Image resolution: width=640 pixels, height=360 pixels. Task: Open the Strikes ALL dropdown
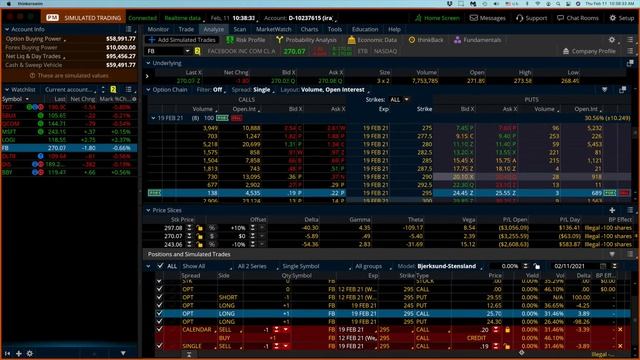coord(399,100)
